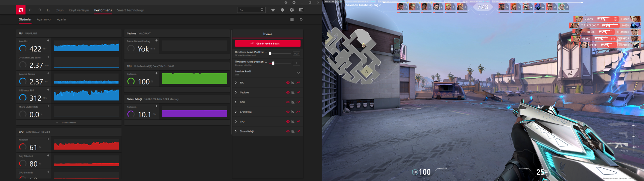Image resolution: width=644 pixels, height=181 pixels.
Task: Click the bug report icon
Action: click(286, 2)
